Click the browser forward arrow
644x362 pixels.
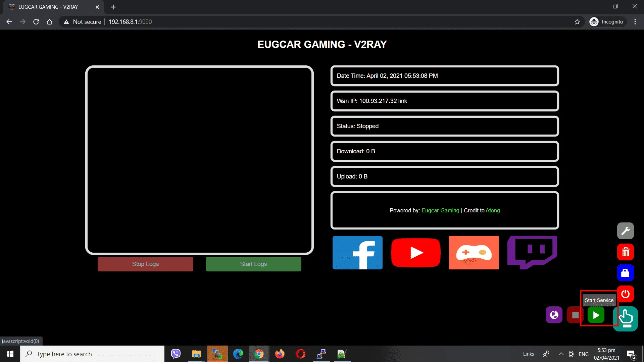[x=22, y=22]
